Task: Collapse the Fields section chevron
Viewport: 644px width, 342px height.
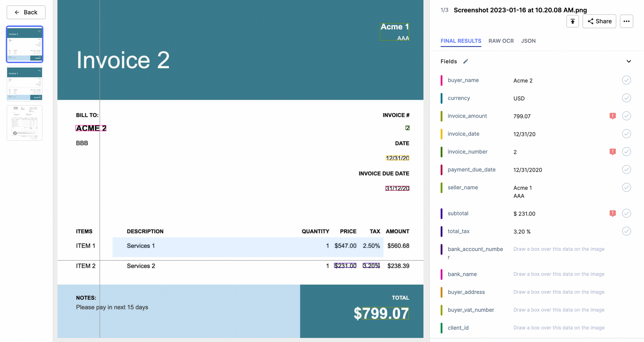Action: [629, 62]
